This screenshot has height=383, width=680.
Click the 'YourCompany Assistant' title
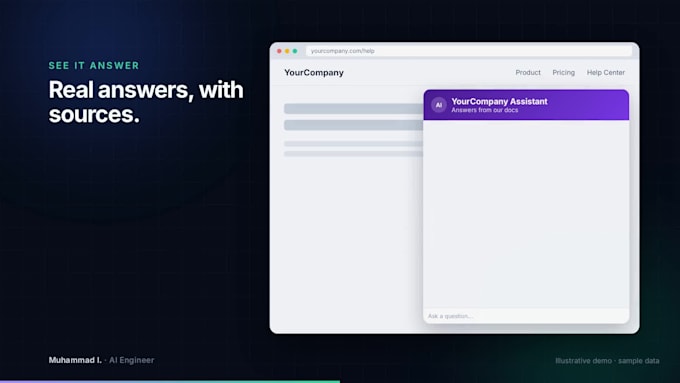[x=499, y=101]
